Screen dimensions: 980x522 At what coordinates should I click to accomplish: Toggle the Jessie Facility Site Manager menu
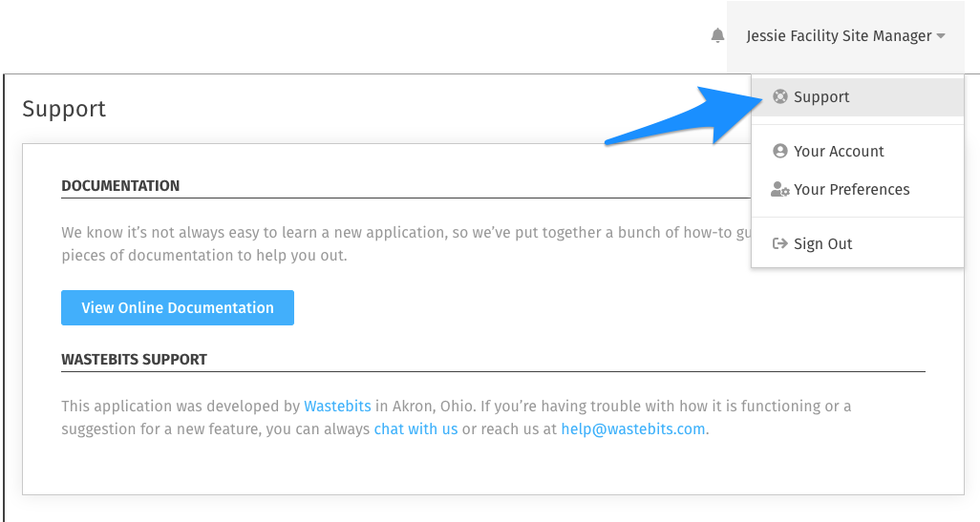[845, 36]
